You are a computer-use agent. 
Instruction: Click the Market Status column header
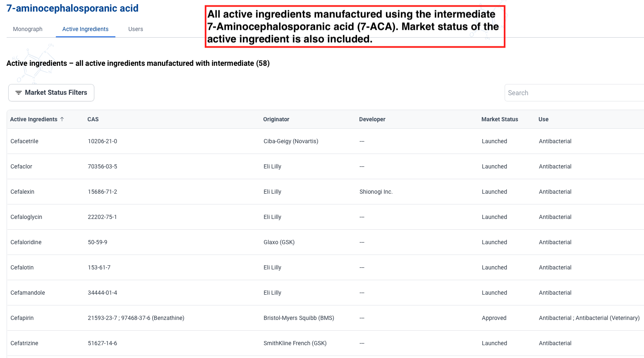(499, 119)
